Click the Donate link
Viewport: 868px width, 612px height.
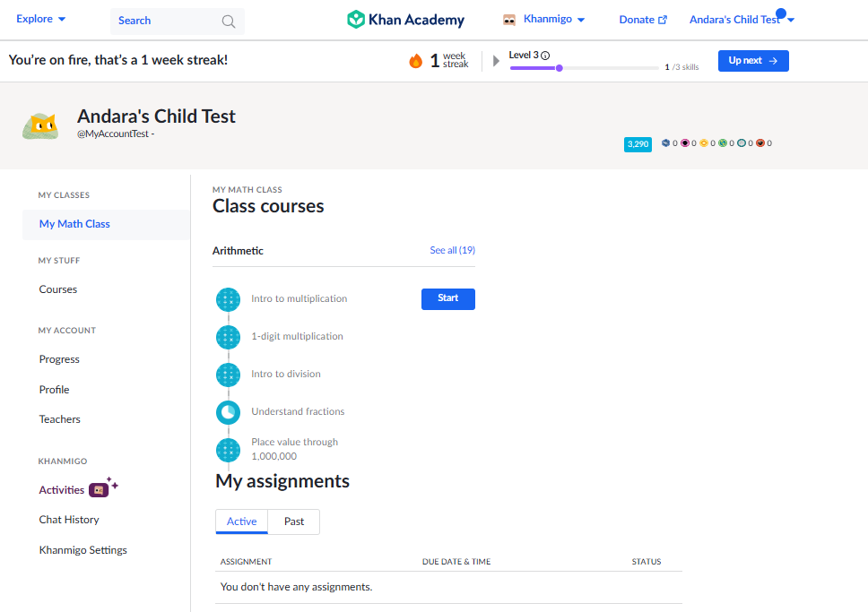[643, 20]
